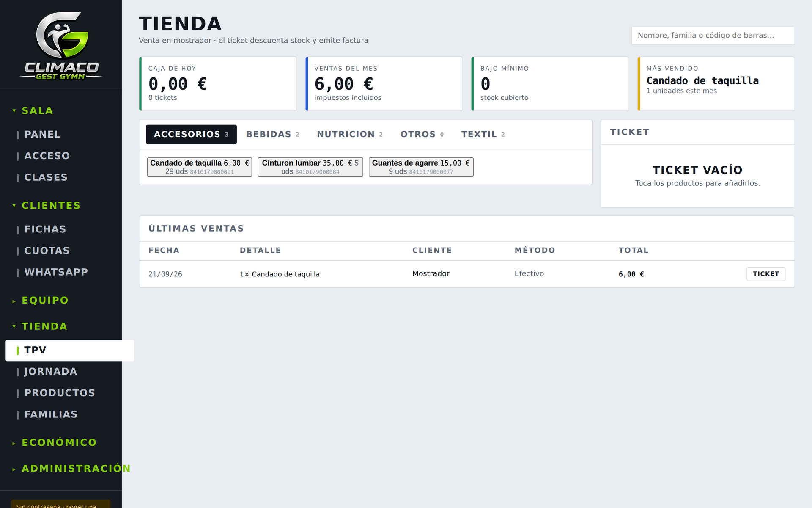Click the BAJO MÍNIMO stock card
Image resolution: width=812 pixels, height=508 pixels.
coord(550,84)
